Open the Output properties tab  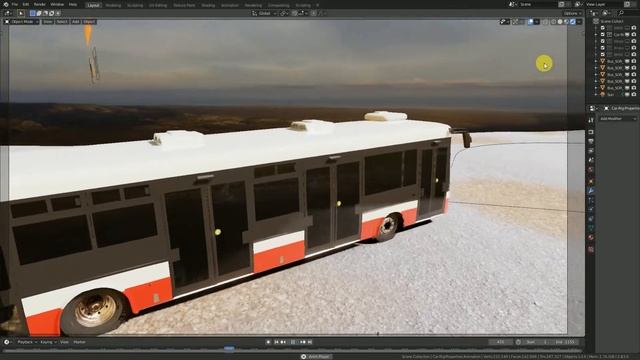(x=591, y=141)
